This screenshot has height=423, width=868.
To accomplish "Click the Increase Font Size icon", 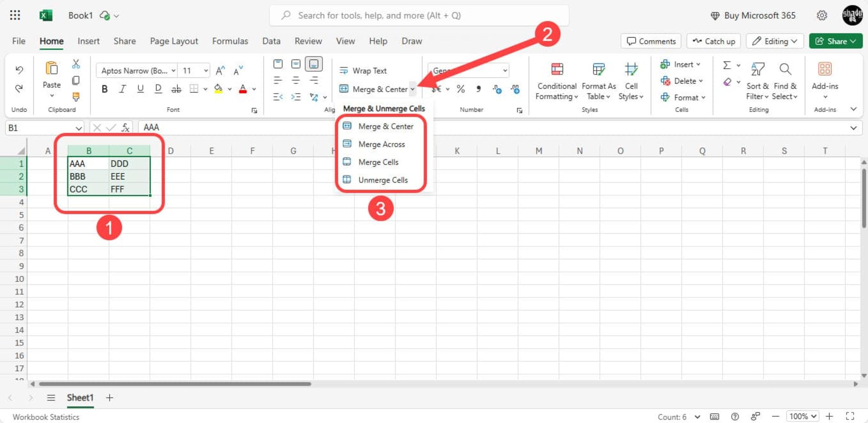I will click(220, 71).
